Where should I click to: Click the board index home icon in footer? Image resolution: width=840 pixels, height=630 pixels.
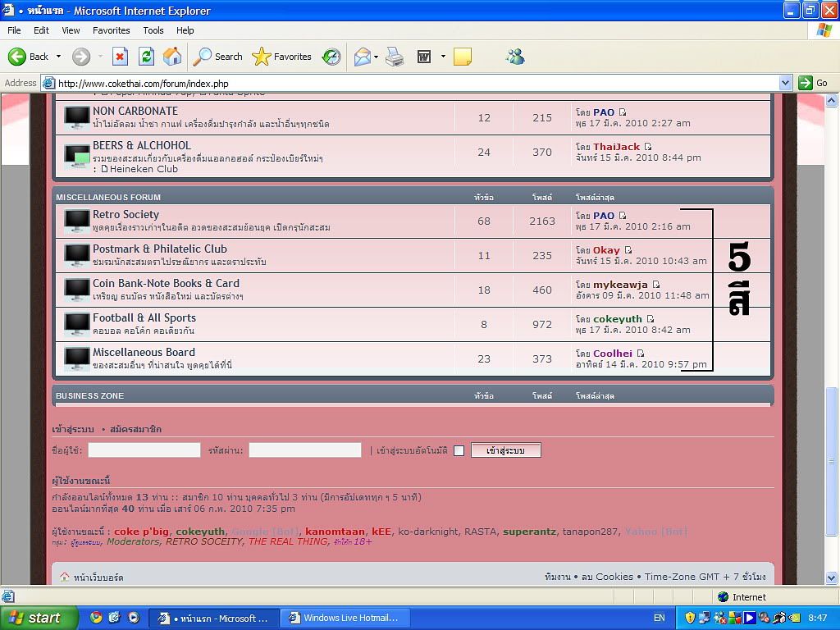pos(64,577)
